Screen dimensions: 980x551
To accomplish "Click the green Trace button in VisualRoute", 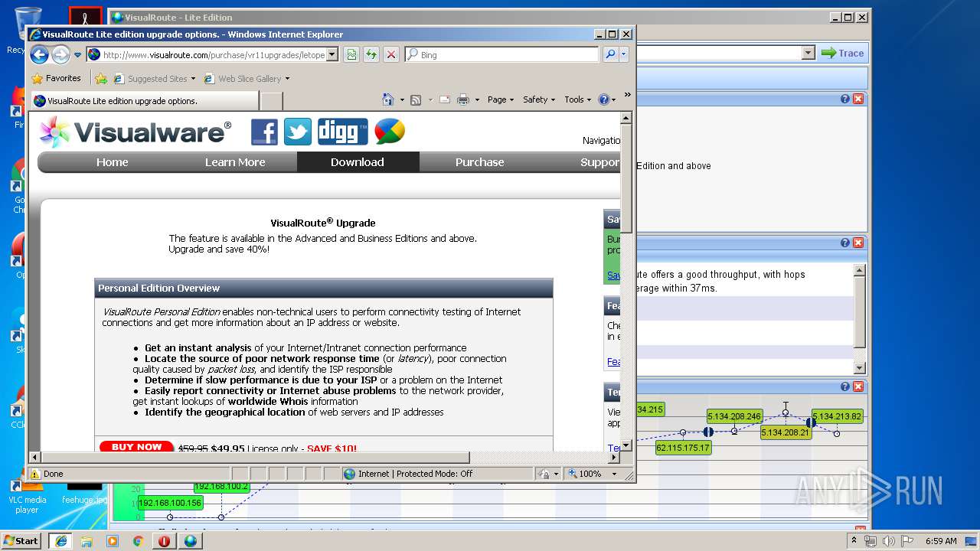I will (x=842, y=53).
